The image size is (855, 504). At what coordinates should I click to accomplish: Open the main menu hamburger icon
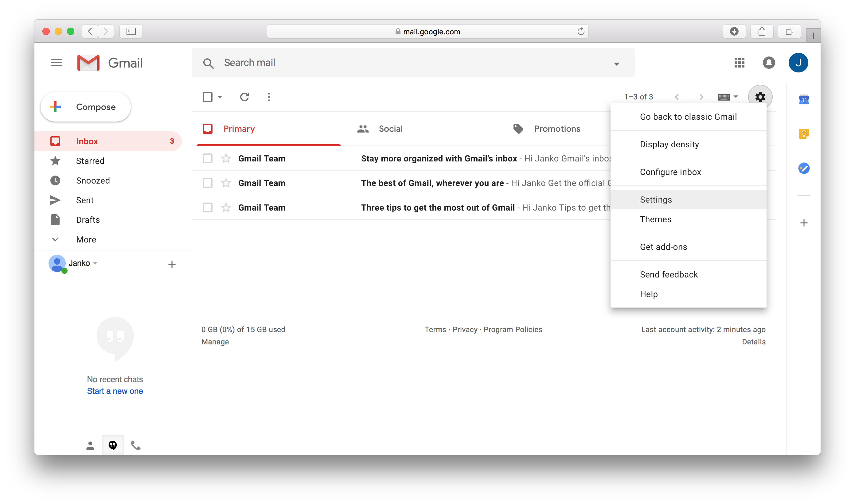57,63
